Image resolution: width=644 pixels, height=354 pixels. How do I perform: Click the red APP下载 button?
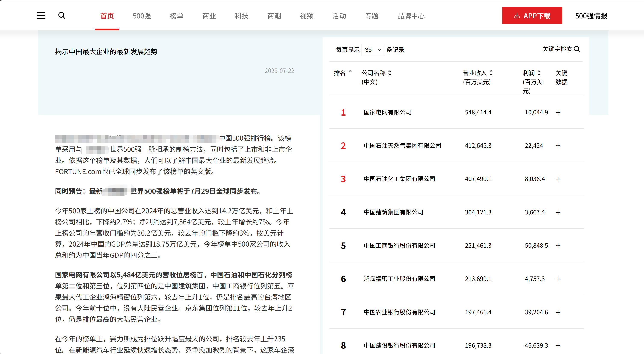click(532, 16)
